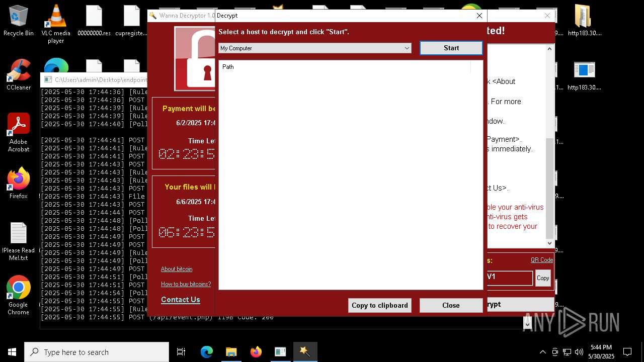Open the Recycle Bin desktop icon

click(x=19, y=21)
